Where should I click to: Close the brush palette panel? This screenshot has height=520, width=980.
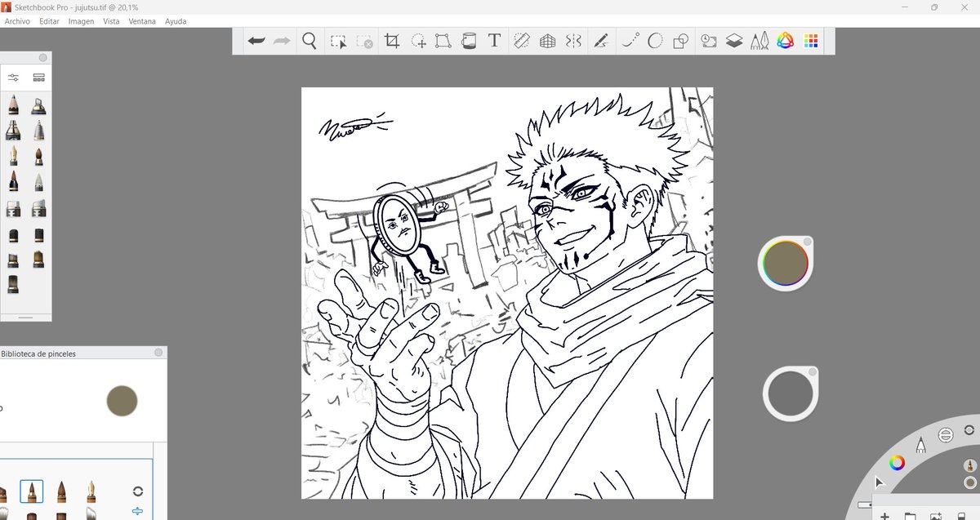tap(42, 58)
